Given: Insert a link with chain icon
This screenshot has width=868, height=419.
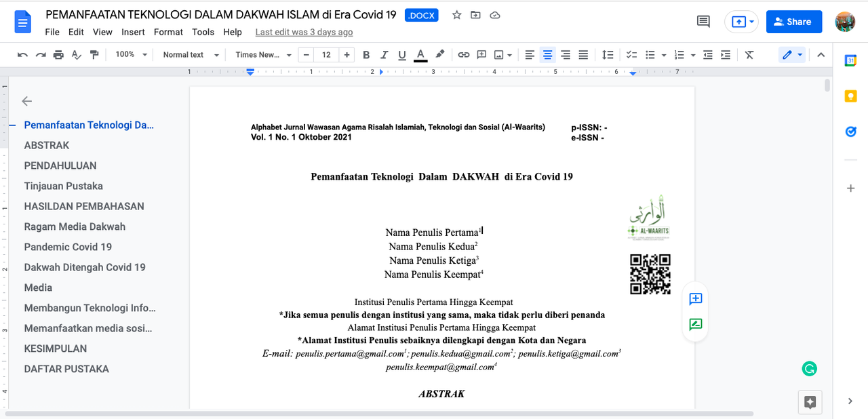Looking at the screenshot, I should (x=464, y=55).
